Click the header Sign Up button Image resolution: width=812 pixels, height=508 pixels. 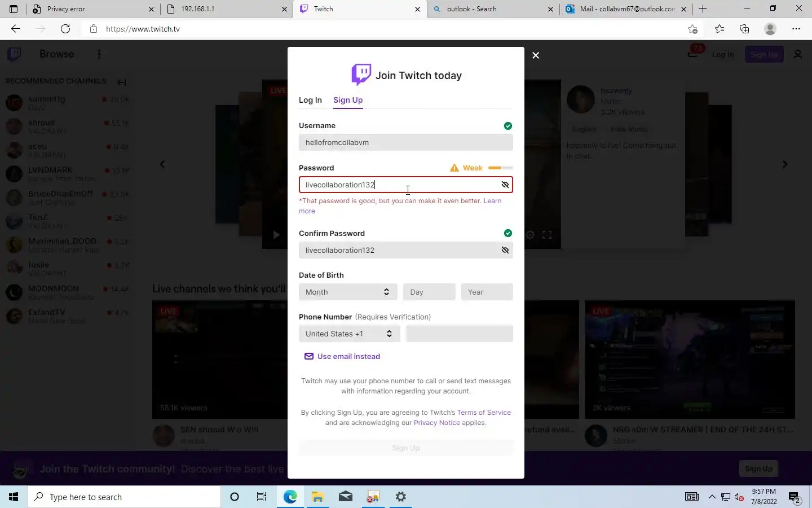click(x=764, y=55)
